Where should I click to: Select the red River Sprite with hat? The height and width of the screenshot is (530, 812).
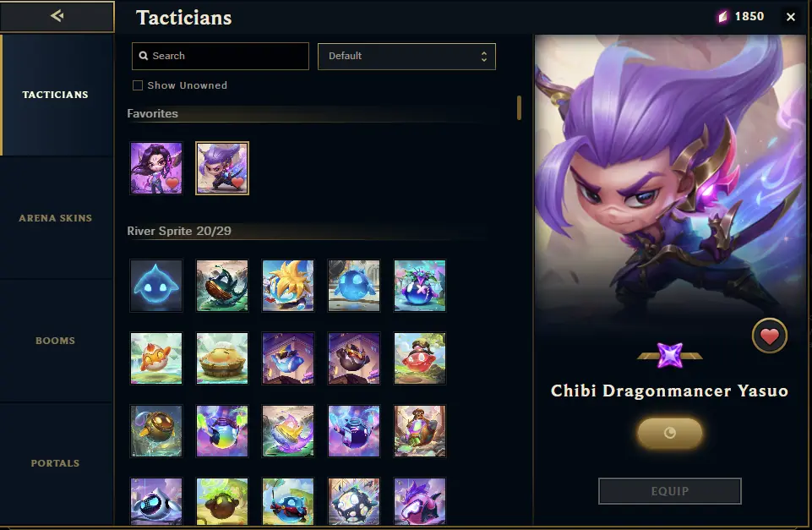[x=420, y=358]
